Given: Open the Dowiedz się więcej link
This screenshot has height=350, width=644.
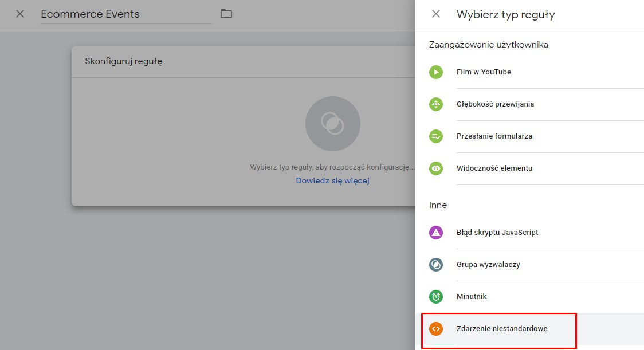Looking at the screenshot, I should click(x=332, y=180).
